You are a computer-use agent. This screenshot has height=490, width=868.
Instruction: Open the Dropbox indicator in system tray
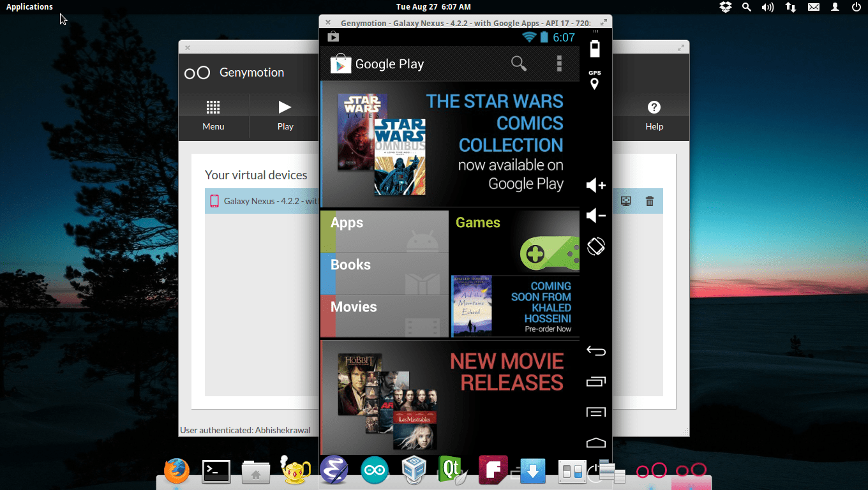coord(726,7)
